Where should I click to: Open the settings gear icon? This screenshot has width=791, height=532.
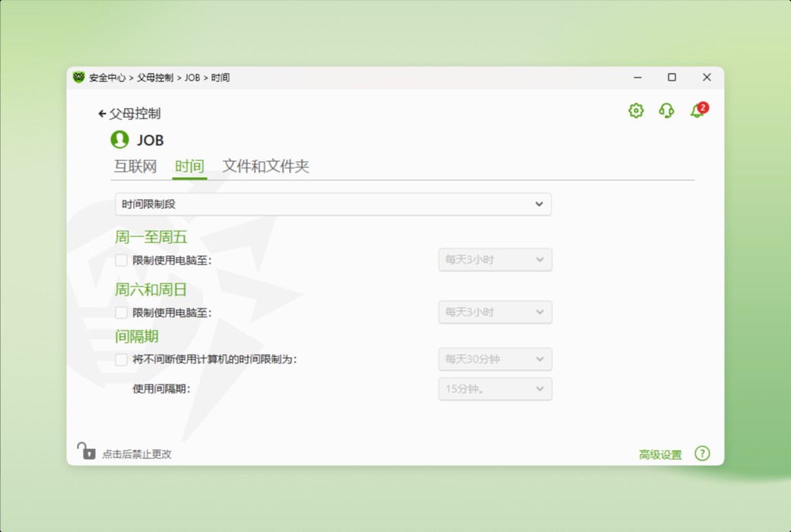pos(635,110)
